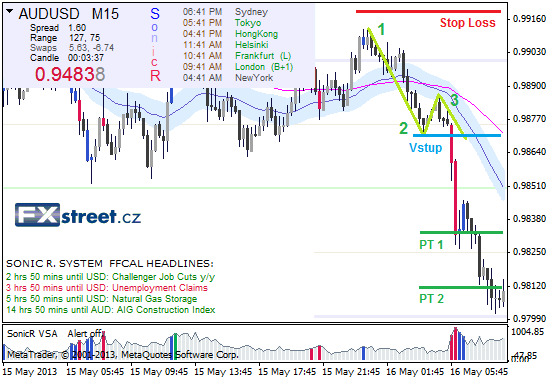
Task: Expand the triangle arrow beside AUDUSD
Action: [9, 12]
